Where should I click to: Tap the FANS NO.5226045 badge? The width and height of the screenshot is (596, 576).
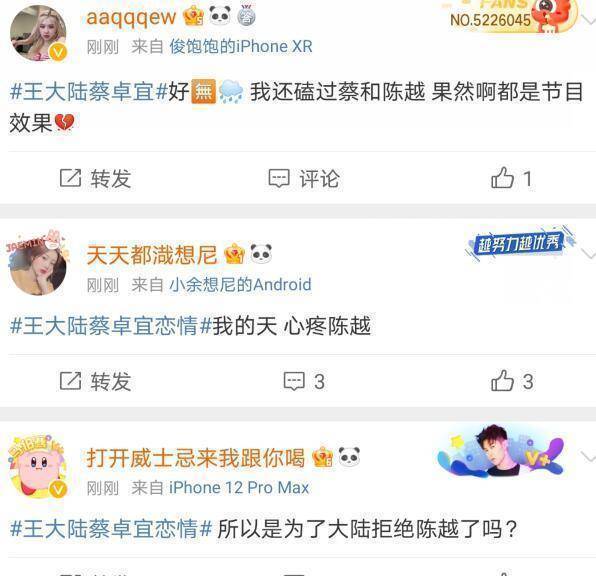pyautogui.click(x=509, y=17)
